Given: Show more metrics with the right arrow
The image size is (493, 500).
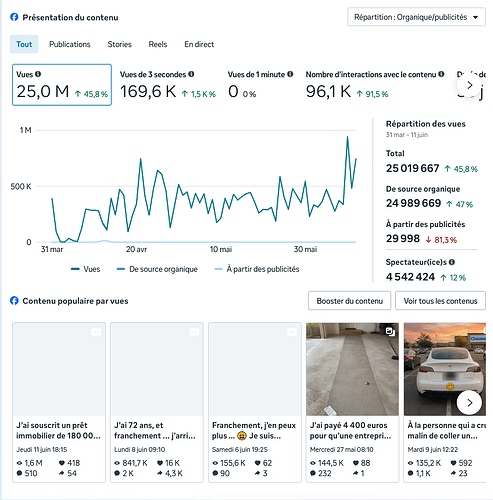Looking at the screenshot, I should [469, 85].
